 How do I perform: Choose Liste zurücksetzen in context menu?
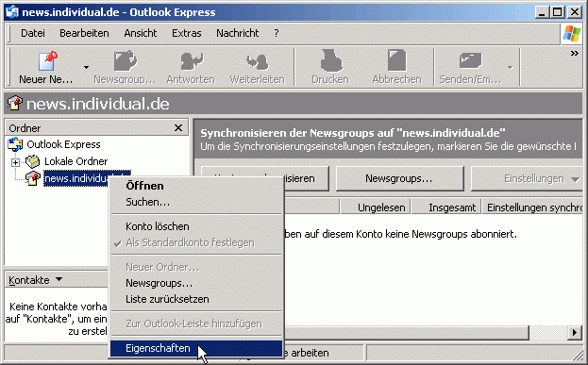pos(195,299)
